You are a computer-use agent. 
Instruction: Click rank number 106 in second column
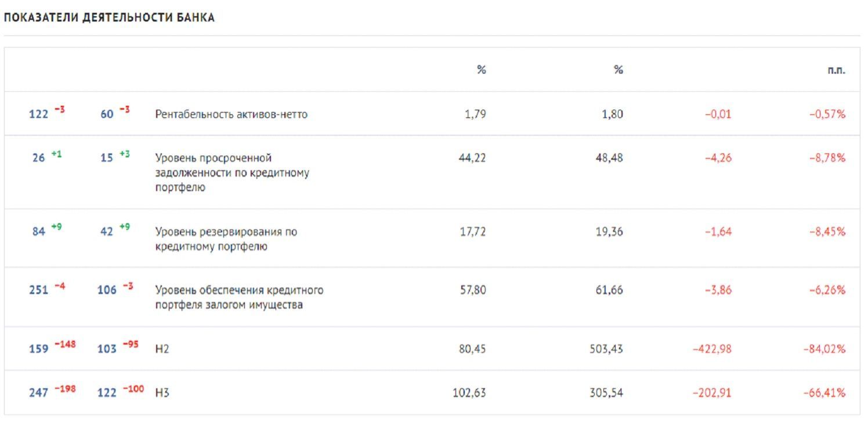[x=107, y=290]
